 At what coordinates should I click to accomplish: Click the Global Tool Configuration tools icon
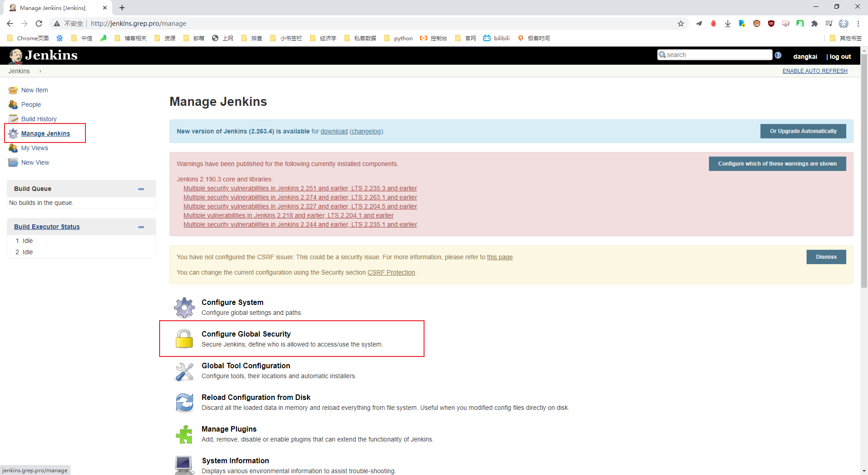(184, 371)
